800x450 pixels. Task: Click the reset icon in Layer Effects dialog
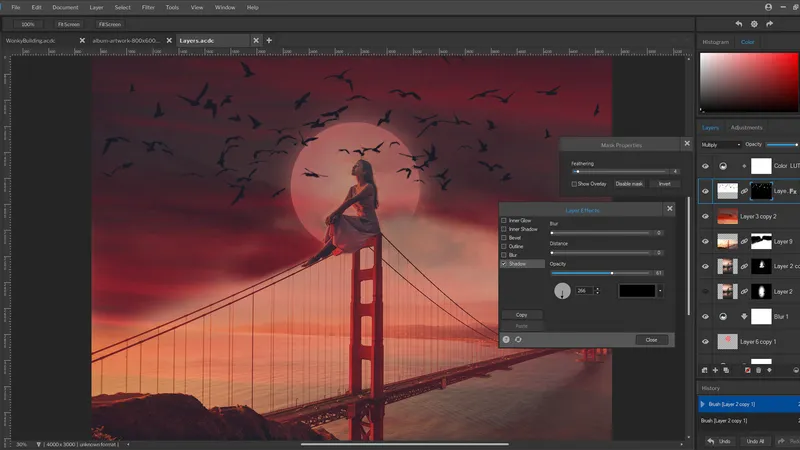click(x=518, y=339)
